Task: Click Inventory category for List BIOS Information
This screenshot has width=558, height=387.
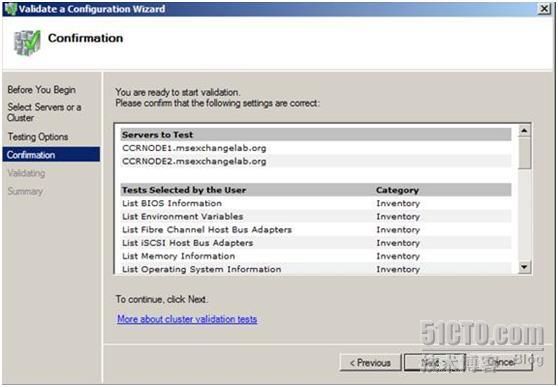Action: point(398,203)
